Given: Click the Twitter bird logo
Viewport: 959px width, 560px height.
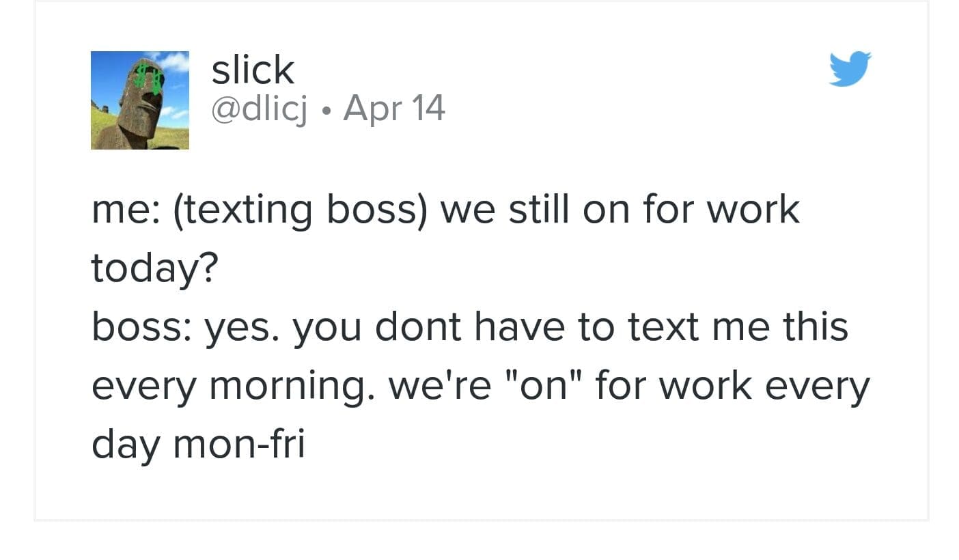Looking at the screenshot, I should (850, 68).
